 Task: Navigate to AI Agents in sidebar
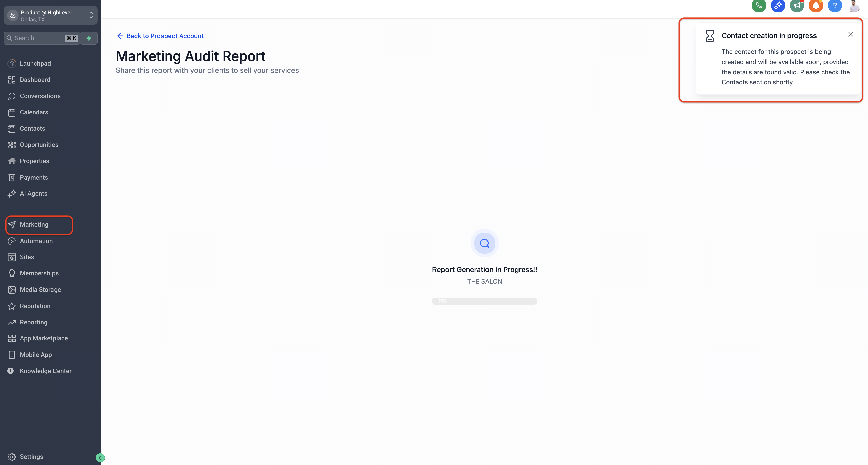pyautogui.click(x=33, y=193)
